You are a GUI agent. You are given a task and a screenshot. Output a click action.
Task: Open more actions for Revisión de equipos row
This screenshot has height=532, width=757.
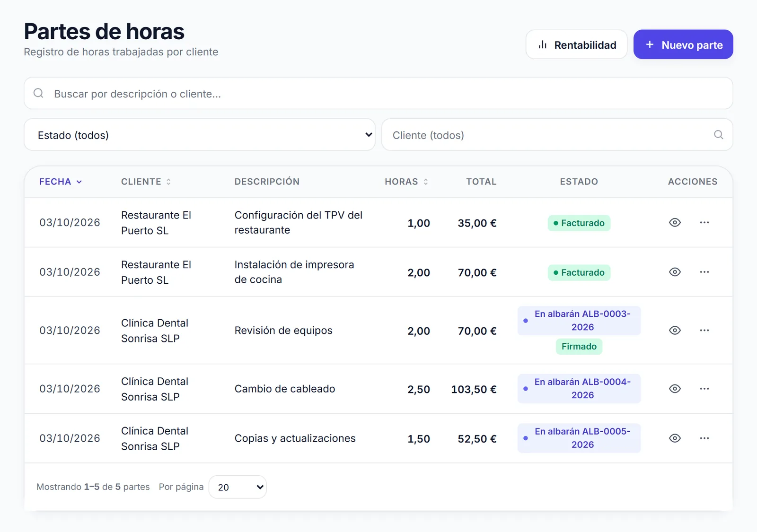(x=704, y=330)
